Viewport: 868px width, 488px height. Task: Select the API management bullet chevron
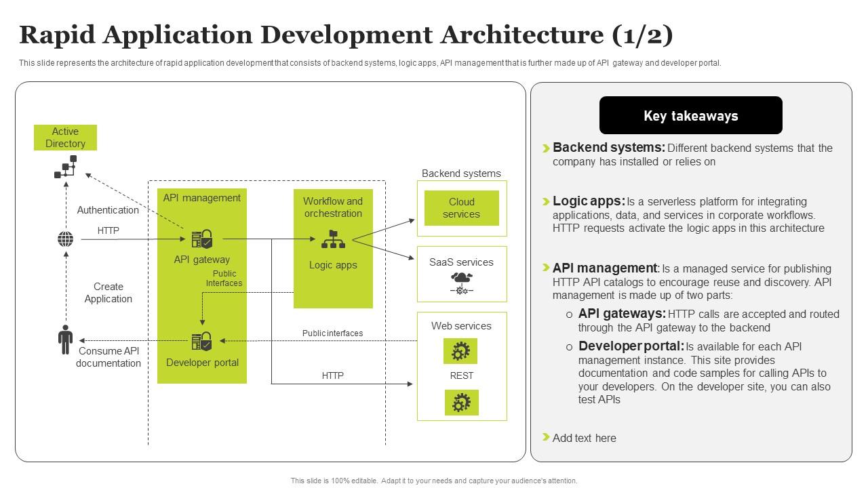tap(546, 268)
